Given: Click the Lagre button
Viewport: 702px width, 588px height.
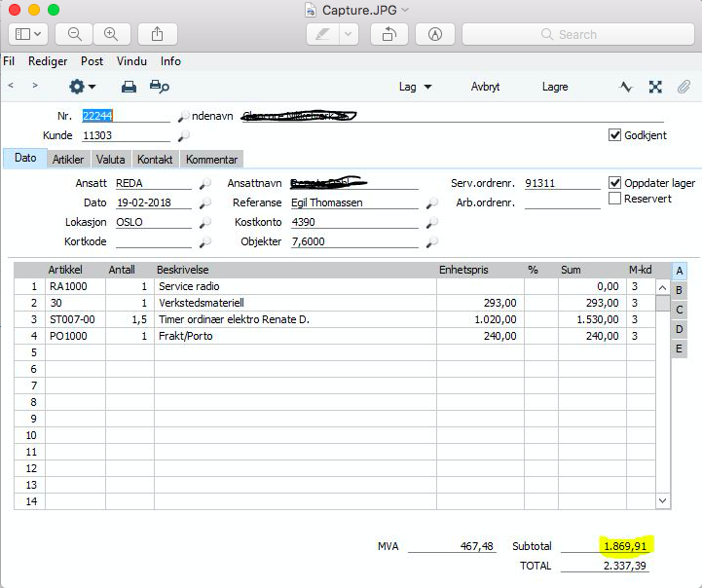Looking at the screenshot, I should tap(555, 87).
